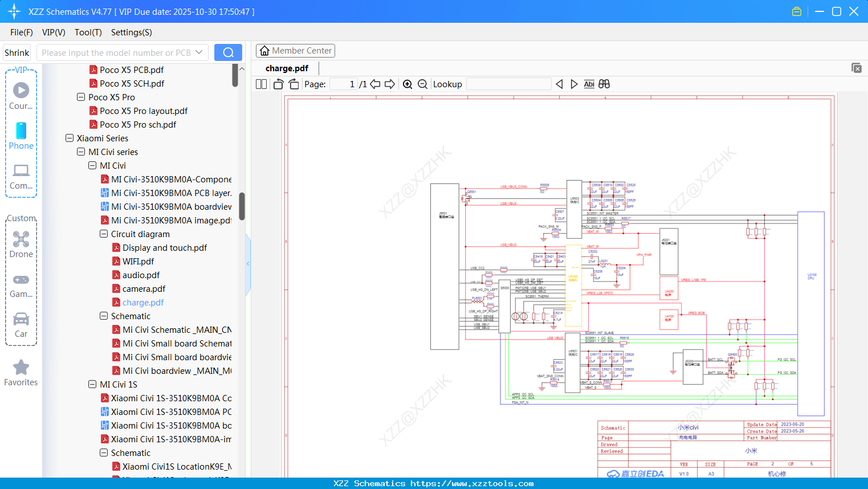Screen dimensions: 868x489
Task: Open Xiaomi Civi1S LocationK9E file
Action: tap(177, 467)
